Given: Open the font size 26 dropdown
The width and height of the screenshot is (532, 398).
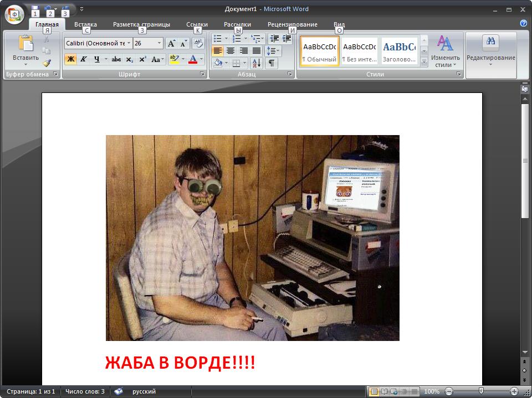Looking at the screenshot, I should click(x=159, y=43).
